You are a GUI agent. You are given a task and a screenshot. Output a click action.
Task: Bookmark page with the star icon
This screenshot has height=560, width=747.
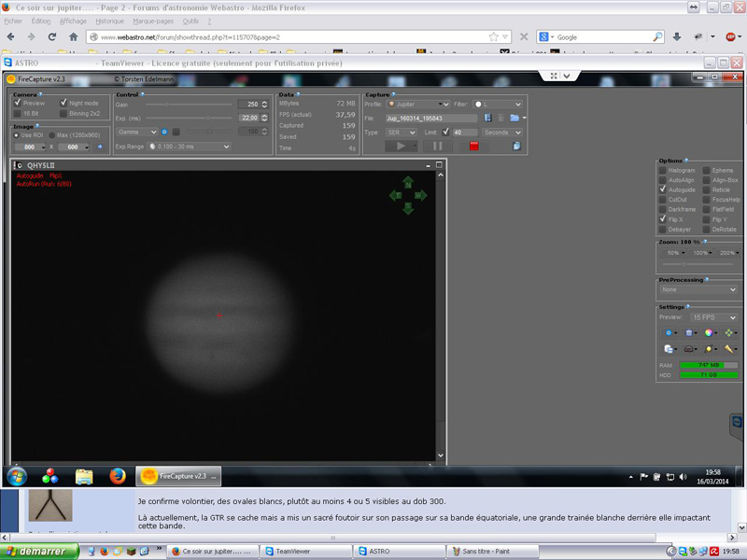pos(494,36)
